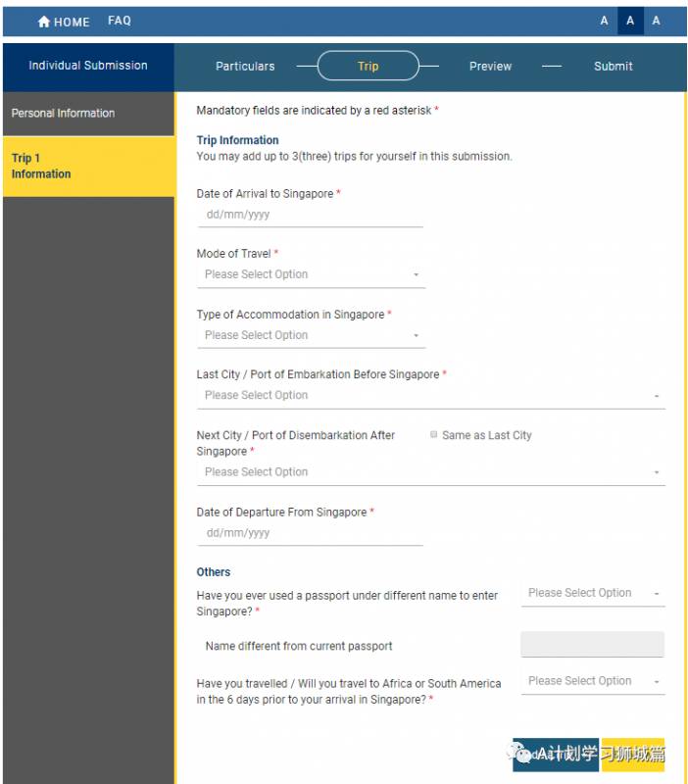Open Next City / Port of Disembarkation dropdown
This screenshot has height=784, width=688.
(x=430, y=472)
